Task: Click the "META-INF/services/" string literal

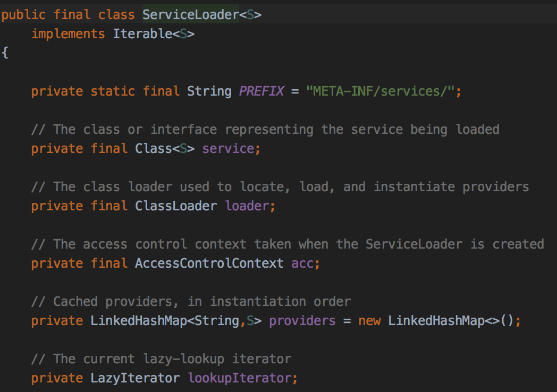Action: click(x=380, y=91)
